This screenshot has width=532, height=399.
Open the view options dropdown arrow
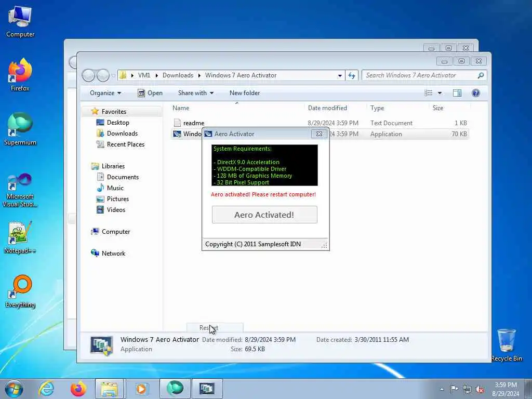click(440, 93)
